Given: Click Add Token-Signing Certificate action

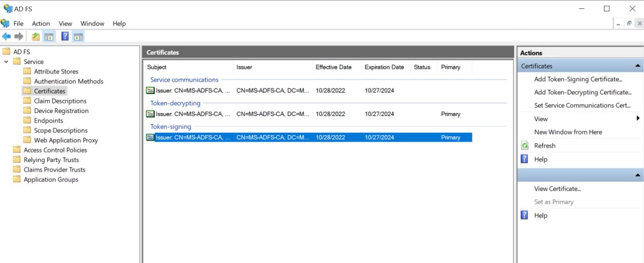Looking at the screenshot, I should point(578,79).
